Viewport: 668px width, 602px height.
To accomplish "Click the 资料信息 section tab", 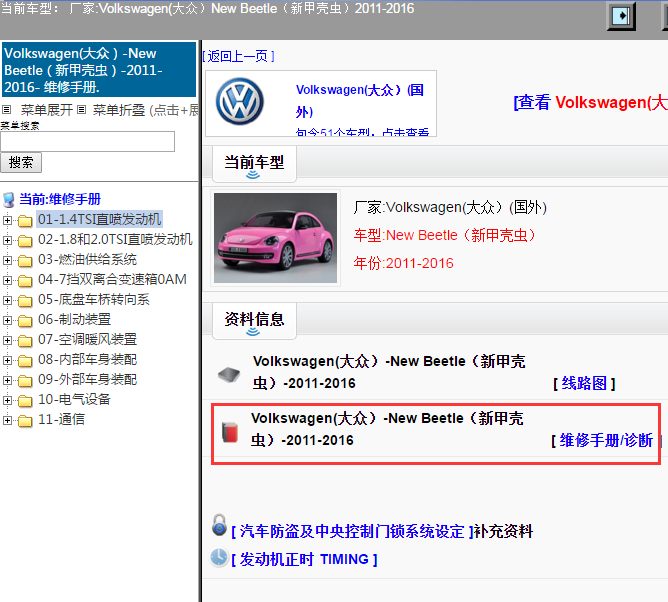I will click(x=254, y=322).
